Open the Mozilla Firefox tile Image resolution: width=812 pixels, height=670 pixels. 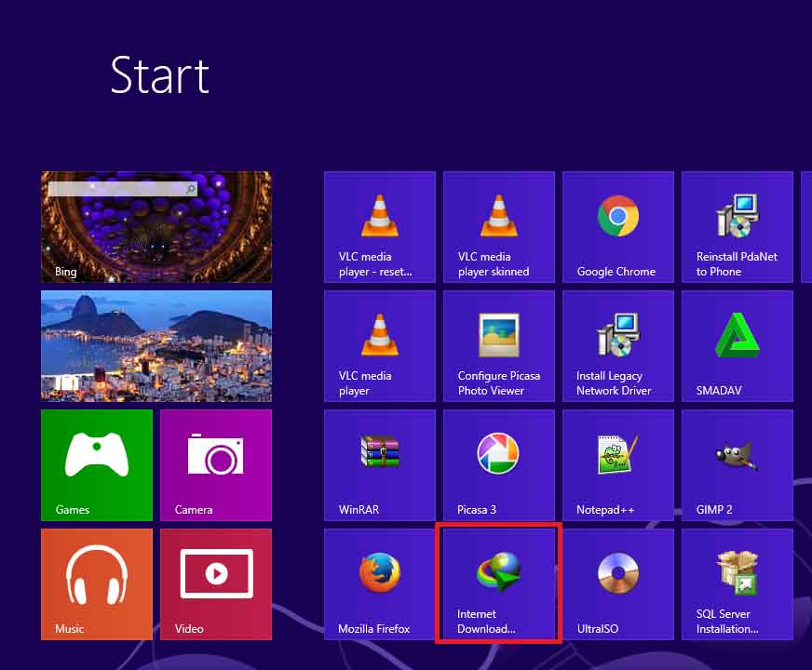click(x=380, y=584)
